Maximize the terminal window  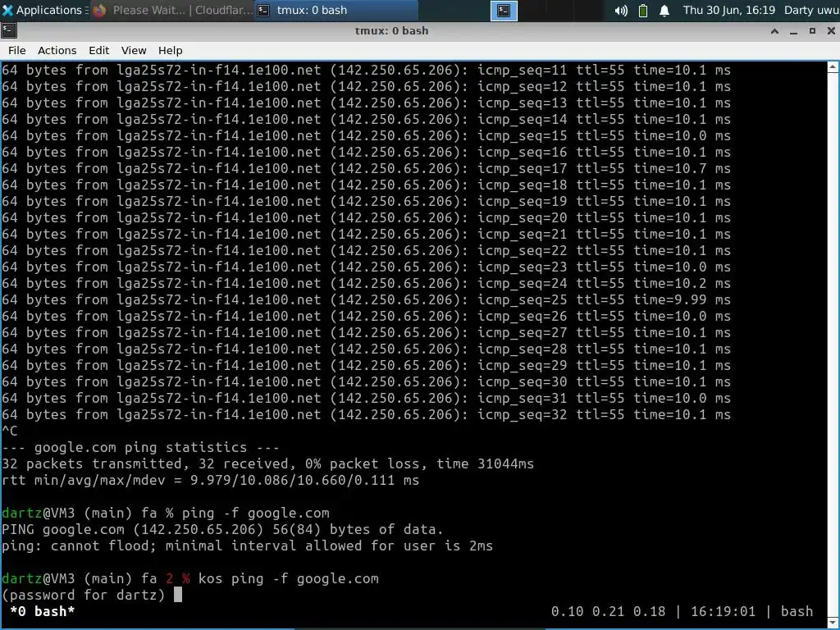point(812,31)
